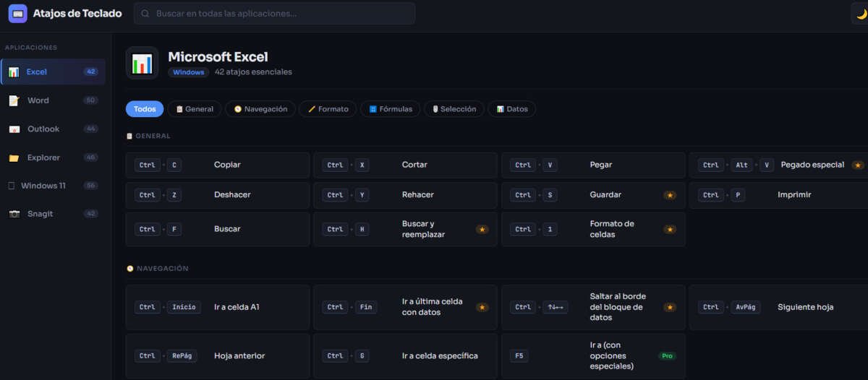
Task: Select the Fórmulas filter tab
Action: (x=390, y=109)
